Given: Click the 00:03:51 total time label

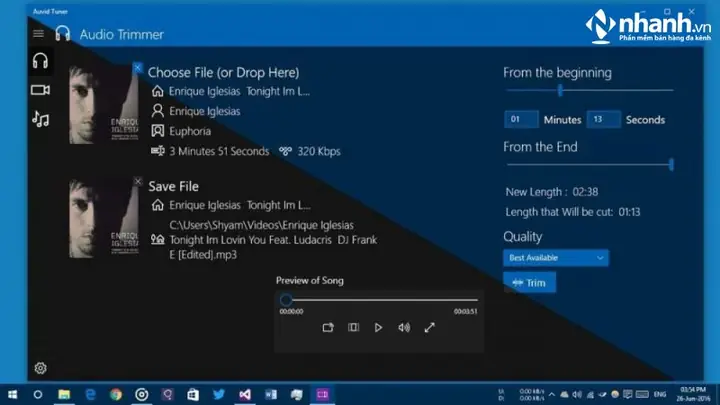Looking at the screenshot, I should point(466,311).
